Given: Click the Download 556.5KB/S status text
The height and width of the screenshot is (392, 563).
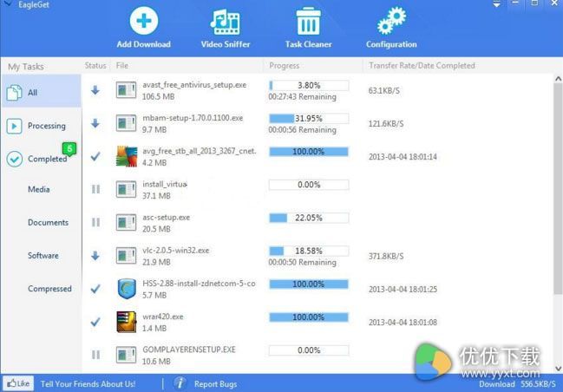Looking at the screenshot, I should [x=517, y=383].
